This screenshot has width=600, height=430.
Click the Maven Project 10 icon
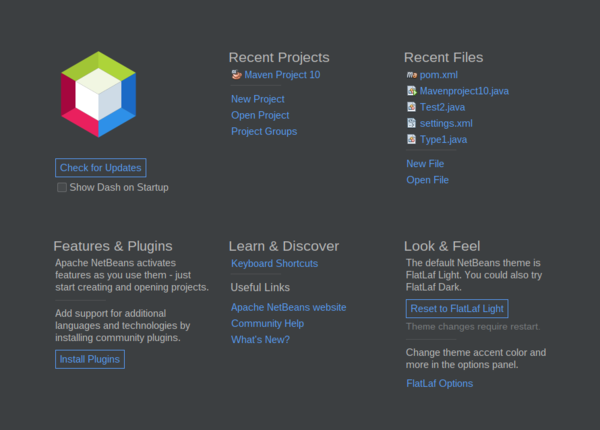[x=236, y=75]
